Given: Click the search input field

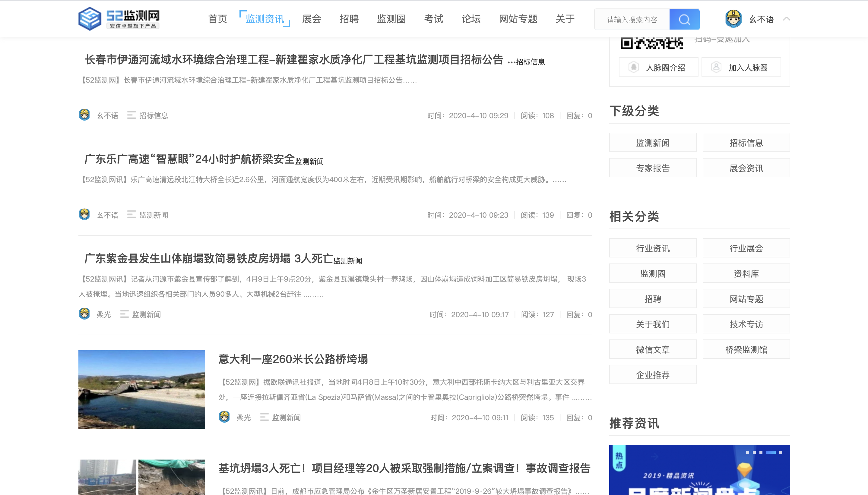Looking at the screenshot, I should click(632, 19).
